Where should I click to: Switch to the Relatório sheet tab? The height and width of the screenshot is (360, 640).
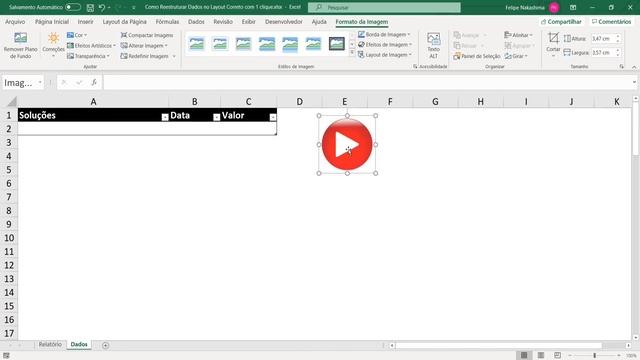(50, 344)
